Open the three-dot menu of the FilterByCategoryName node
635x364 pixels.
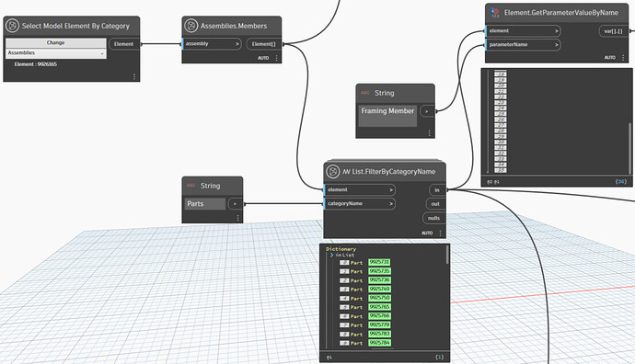pyautogui.click(x=440, y=233)
